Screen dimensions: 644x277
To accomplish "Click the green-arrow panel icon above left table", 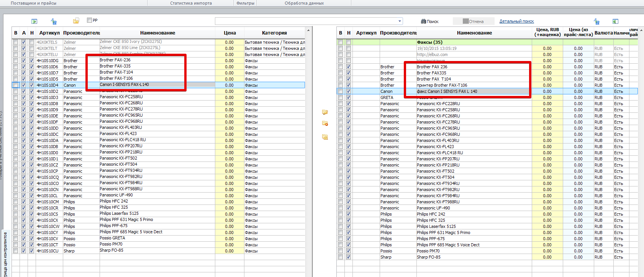I will 34,21.
